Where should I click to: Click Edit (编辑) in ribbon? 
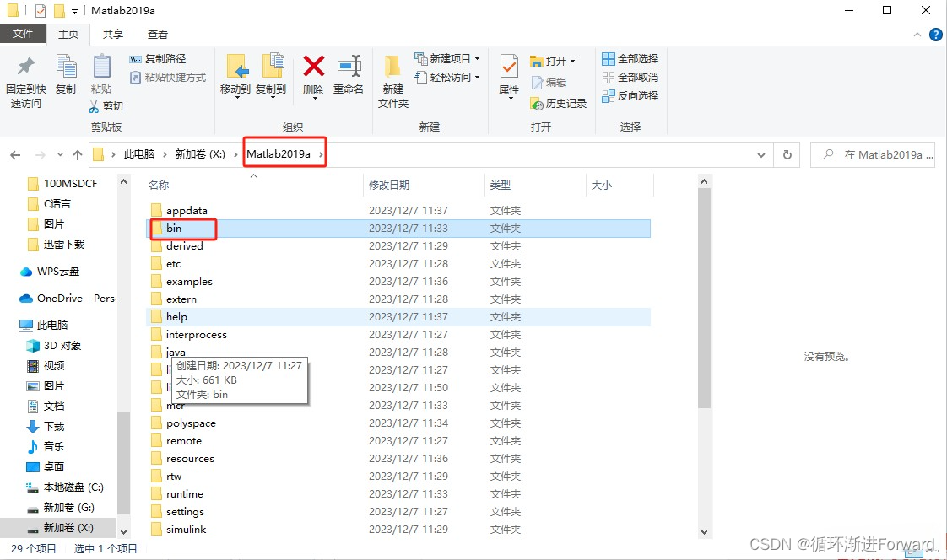549,82
